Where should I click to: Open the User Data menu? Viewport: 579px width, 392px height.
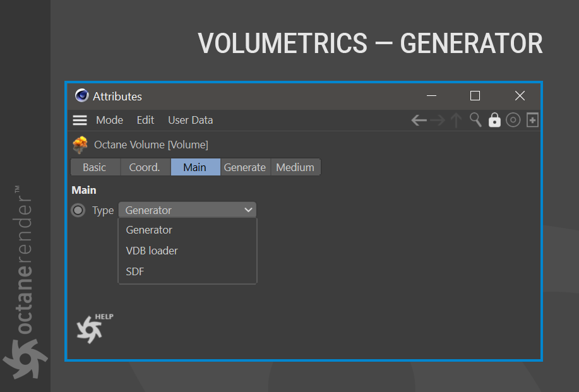point(191,121)
